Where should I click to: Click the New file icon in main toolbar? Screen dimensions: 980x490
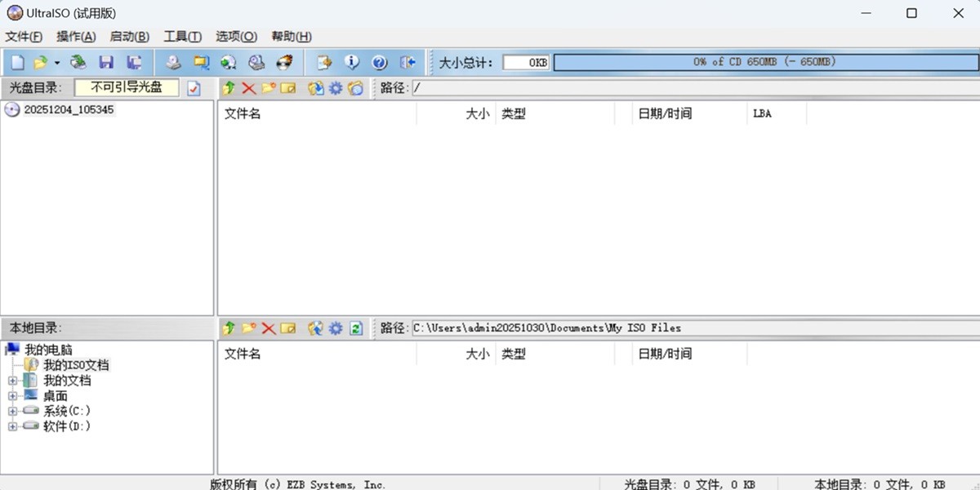pyautogui.click(x=17, y=62)
